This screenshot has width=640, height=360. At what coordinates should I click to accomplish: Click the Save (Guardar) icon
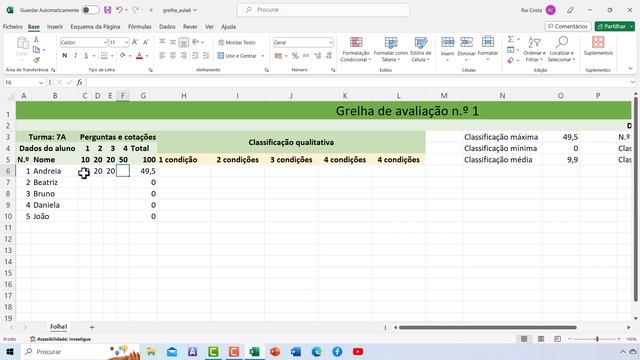tap(107, 10)
